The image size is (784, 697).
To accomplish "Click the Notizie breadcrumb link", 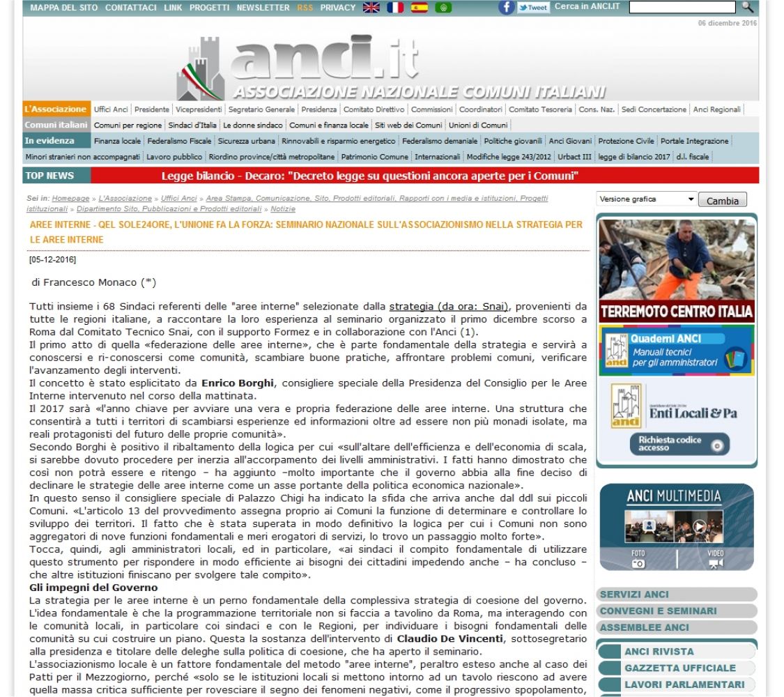I will tap(282, 209).
